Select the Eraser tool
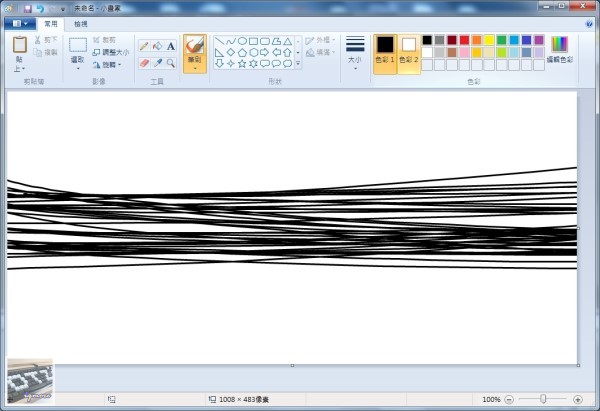The width and height of the screenshot is (600, 411). coord(144,63)
